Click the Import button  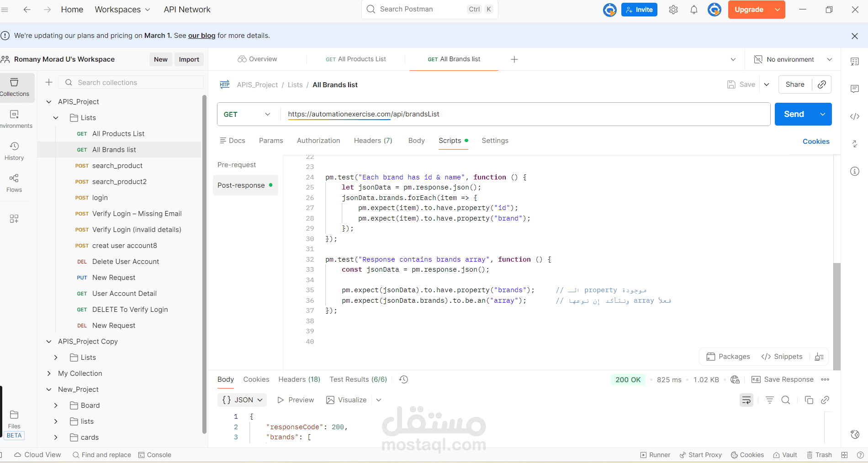(189, 59)
